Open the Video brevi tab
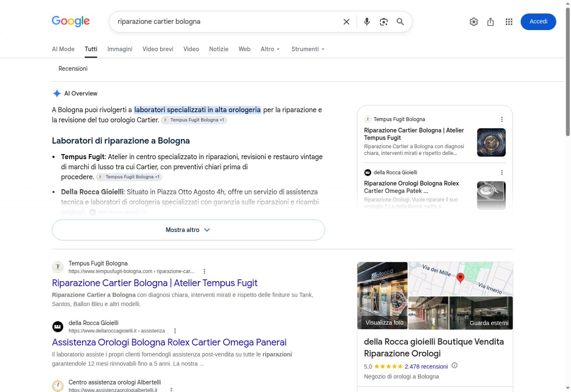The image size is (571, 392). coord(158,49)
